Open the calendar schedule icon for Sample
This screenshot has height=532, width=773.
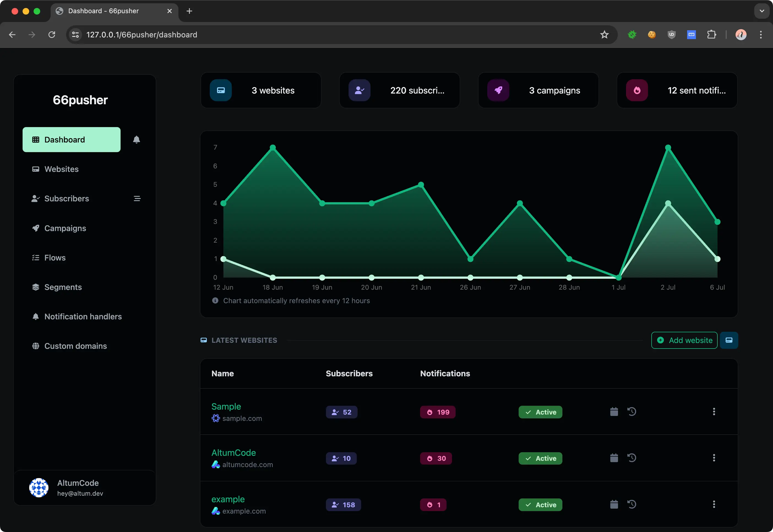614,412
